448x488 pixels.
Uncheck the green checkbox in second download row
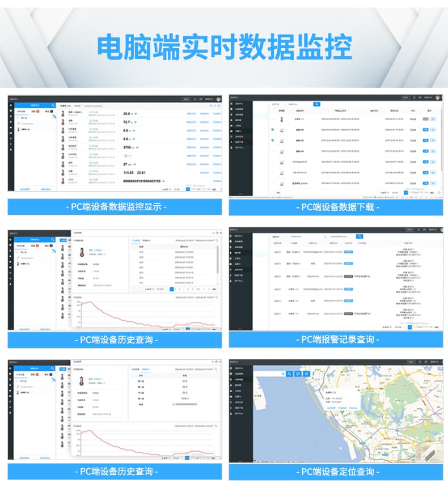273,129
